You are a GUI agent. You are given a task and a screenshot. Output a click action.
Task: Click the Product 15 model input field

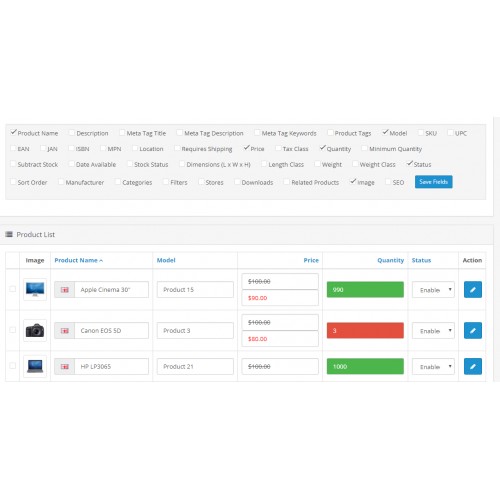(195, 290)
